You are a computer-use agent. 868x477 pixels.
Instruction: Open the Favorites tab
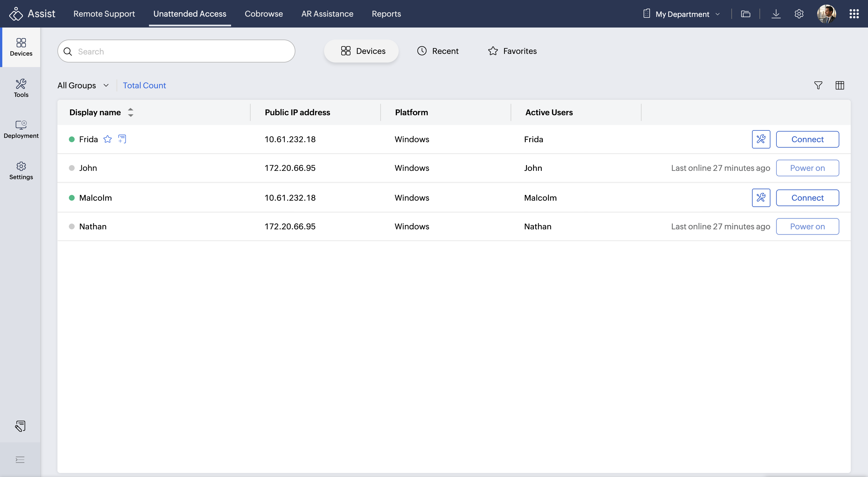pyautogui.click(x=512, y=51)
